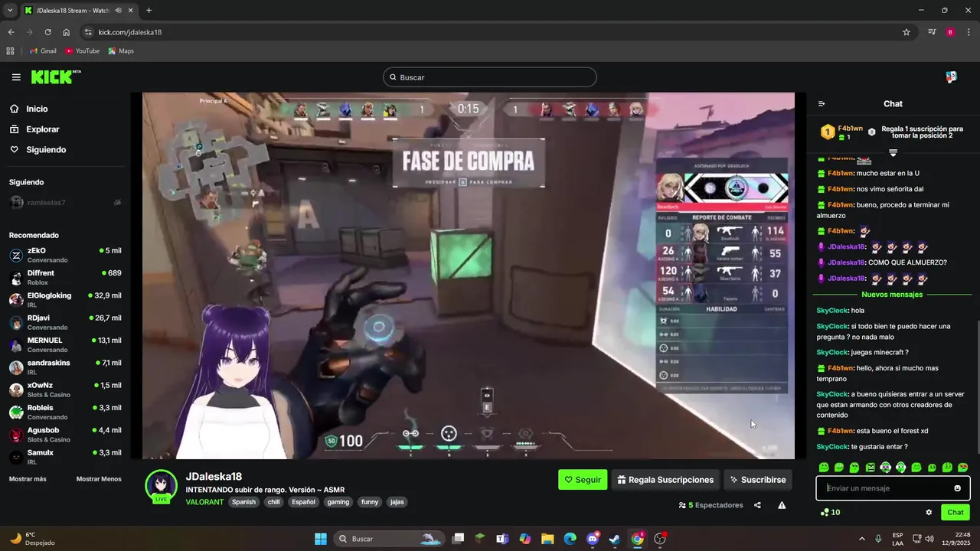The height and width of the screenshot is (551, 980).
Task: Toggle the system tray microphone icon
Action: [x=878, y=539]
